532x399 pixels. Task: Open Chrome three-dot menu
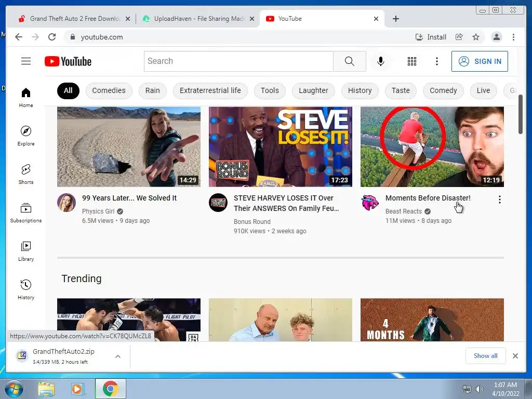coord(513,37)
